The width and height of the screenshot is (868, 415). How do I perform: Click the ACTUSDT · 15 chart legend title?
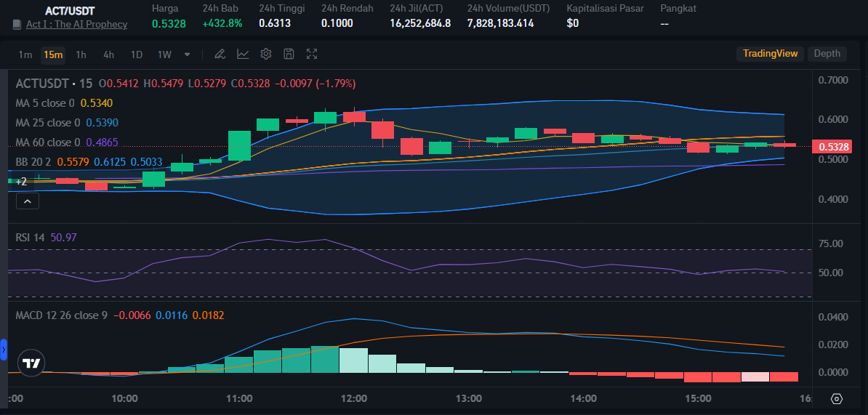(x=54, y=84)
